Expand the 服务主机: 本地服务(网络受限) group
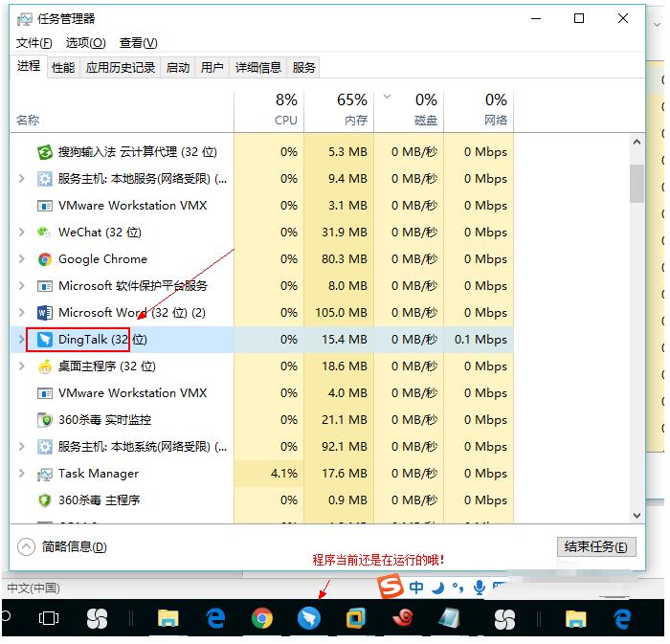Image resolution: width=670 pixels, height=644 pixels. click(x=21, y=179)
